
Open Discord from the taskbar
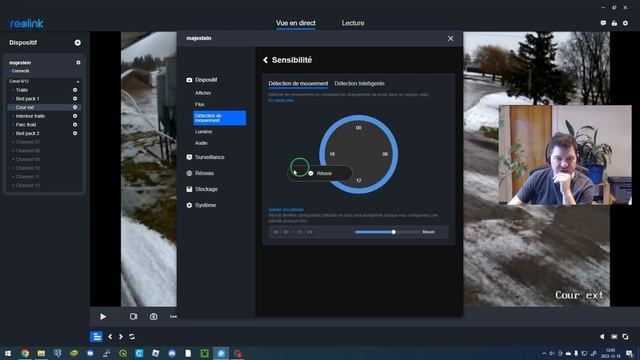(x=172, y=353)
